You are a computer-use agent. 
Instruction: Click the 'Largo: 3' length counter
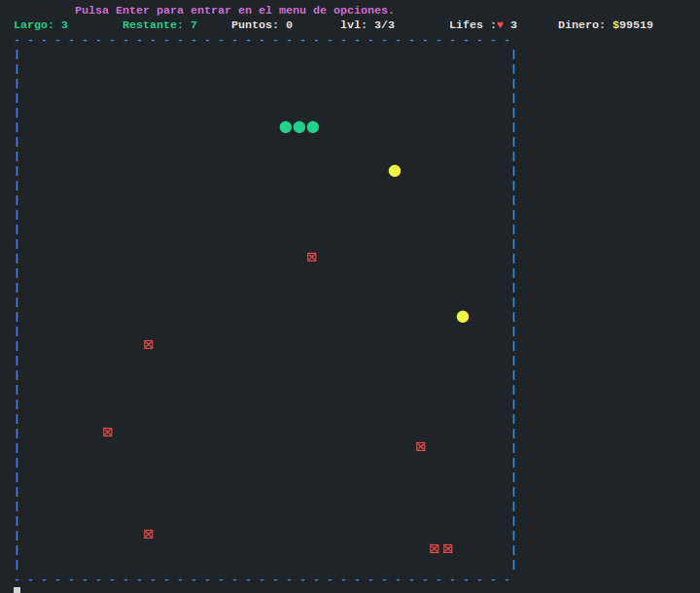click(x=41, y=25)
